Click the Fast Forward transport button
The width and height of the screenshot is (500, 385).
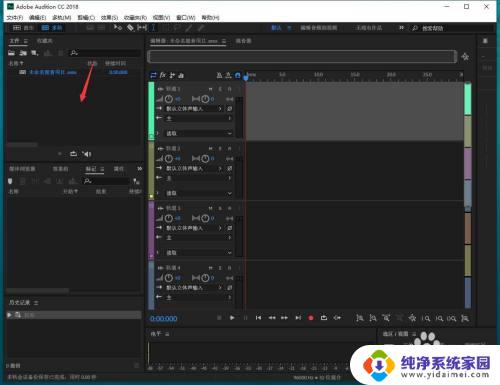284,318
